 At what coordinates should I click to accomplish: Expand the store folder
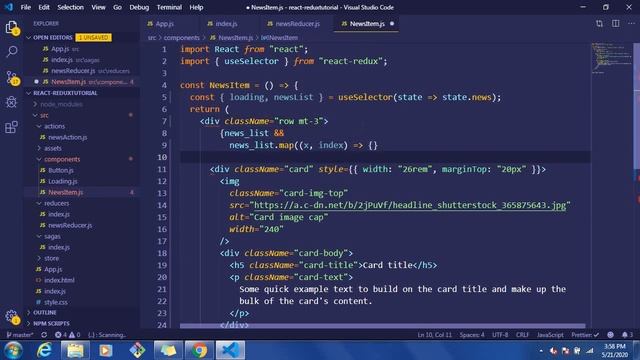51,258
